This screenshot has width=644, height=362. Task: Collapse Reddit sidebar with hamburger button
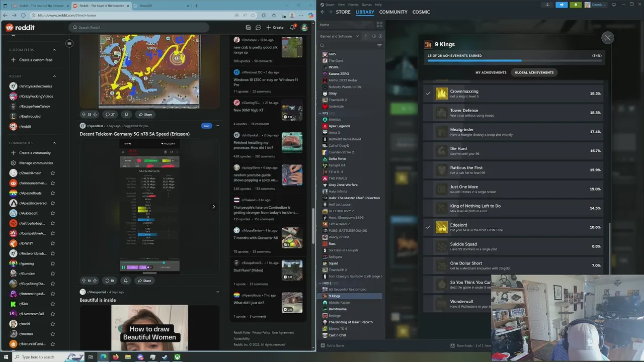tap(69, 43)
